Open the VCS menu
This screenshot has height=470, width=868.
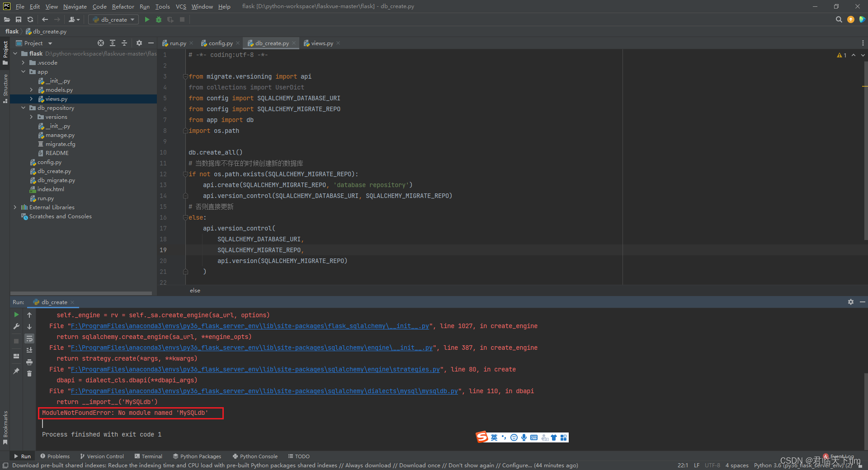pos(181,6)
